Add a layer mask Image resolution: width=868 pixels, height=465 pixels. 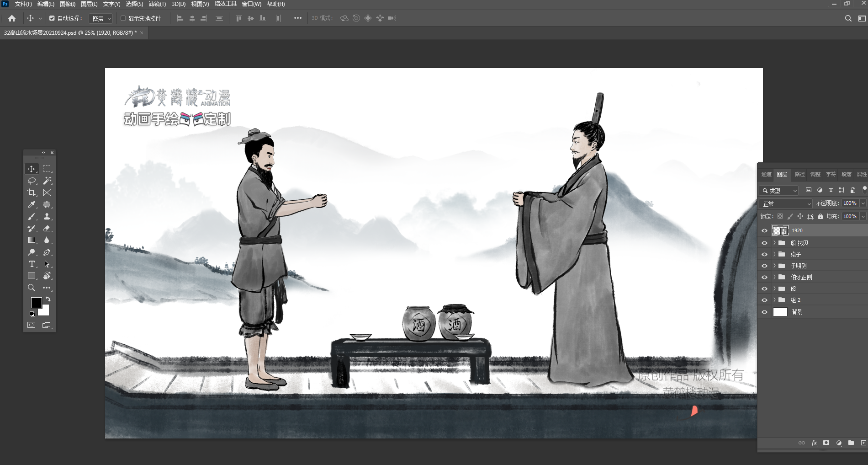826,443
